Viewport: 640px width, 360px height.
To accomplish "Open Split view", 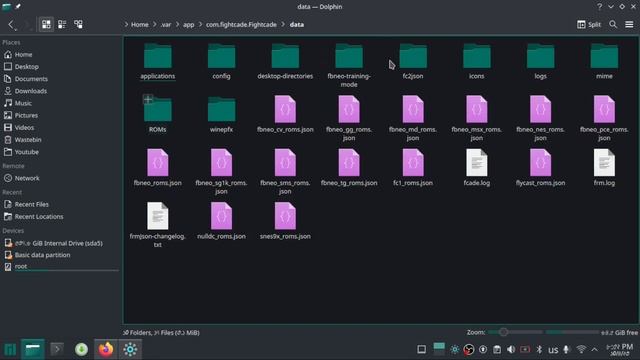I will (x=589, y=24).
